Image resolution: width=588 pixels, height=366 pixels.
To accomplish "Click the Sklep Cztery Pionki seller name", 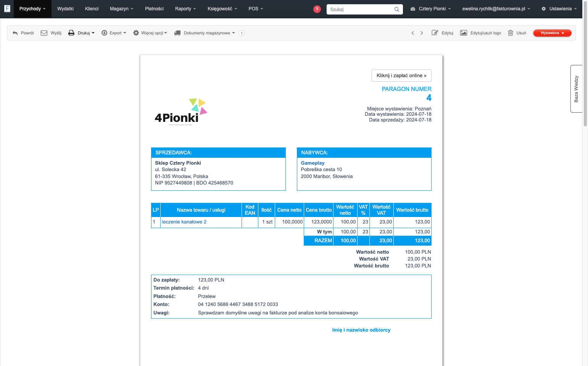I will (x=178, y=163).
